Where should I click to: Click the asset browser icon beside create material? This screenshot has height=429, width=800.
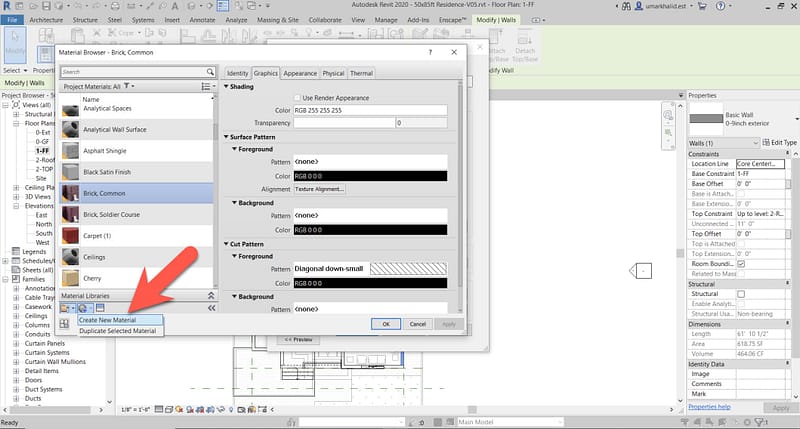pos(101,308)
